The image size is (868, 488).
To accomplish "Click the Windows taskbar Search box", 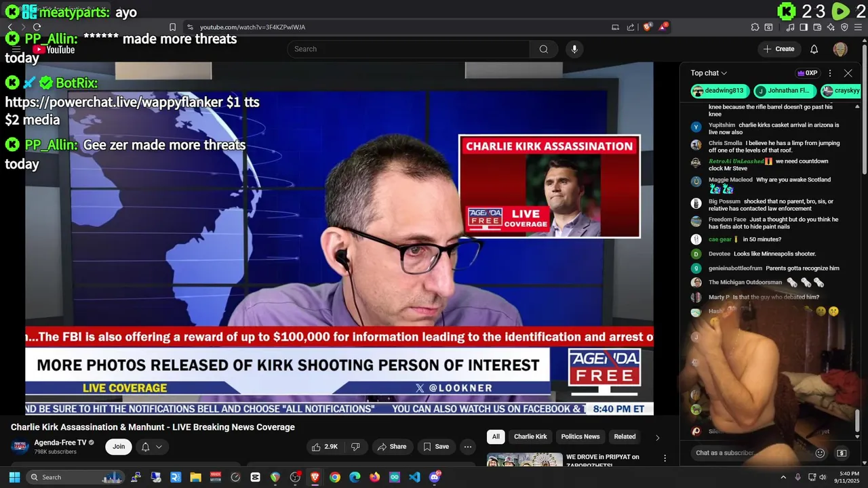I will tap(75, 477).
